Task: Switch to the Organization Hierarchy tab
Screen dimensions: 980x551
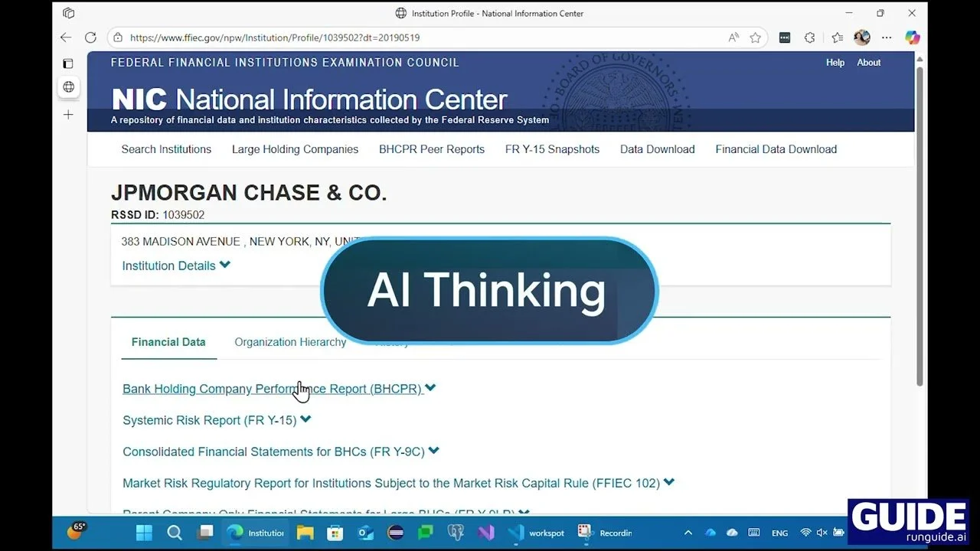Action: point(290,342)
